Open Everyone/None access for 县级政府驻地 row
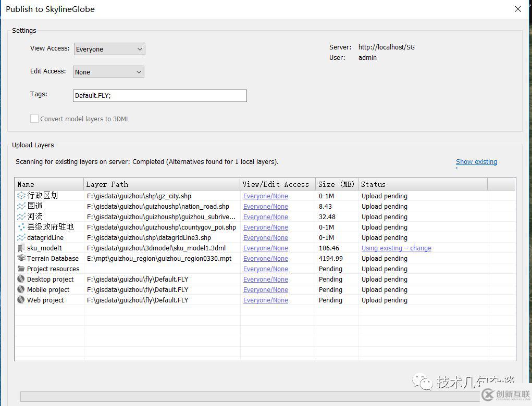This screenshot has width=532, height=406. (x=266, y=227)
